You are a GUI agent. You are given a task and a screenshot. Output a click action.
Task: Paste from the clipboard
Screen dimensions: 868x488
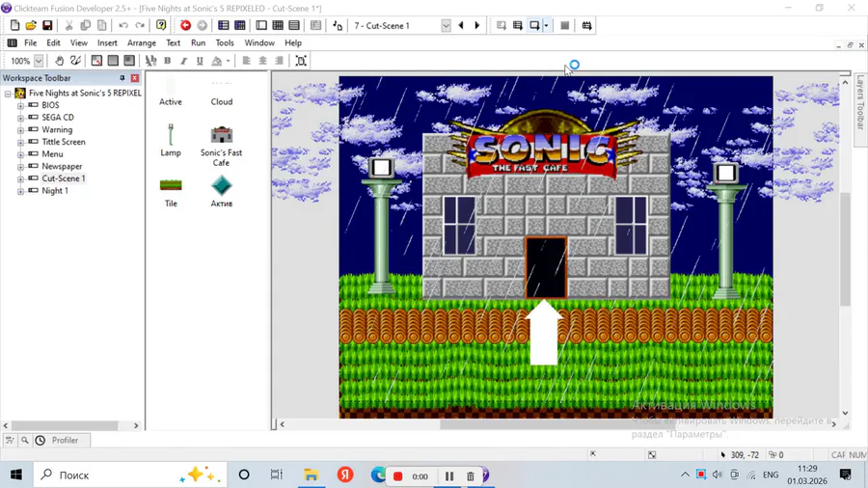pyautogui.click(x=102, y=25)
